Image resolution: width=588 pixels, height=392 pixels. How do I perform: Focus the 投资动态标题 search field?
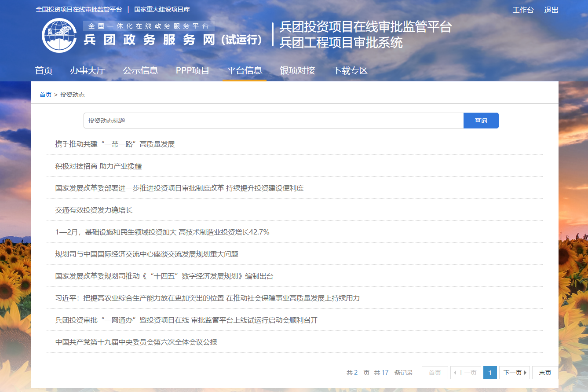(x=273, y=121)
